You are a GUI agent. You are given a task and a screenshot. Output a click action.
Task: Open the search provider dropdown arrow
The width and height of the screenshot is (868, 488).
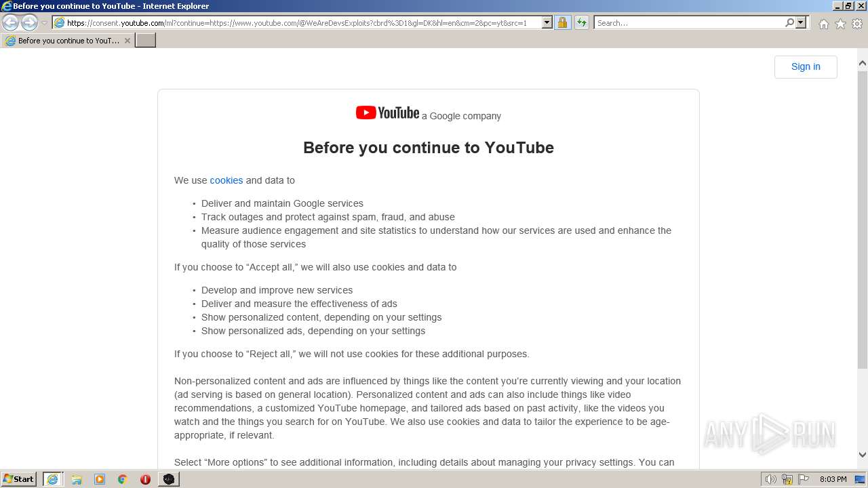801,22
